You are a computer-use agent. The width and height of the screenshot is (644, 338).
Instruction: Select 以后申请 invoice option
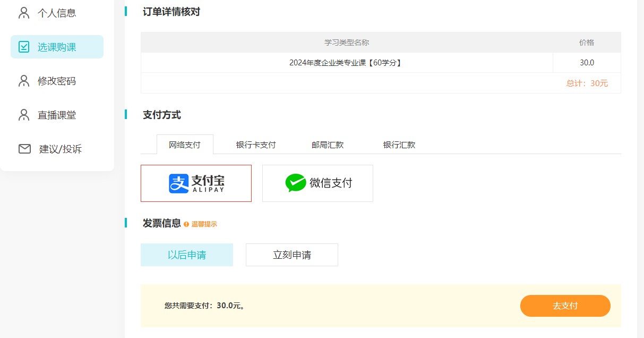click(x=186, y=255)
